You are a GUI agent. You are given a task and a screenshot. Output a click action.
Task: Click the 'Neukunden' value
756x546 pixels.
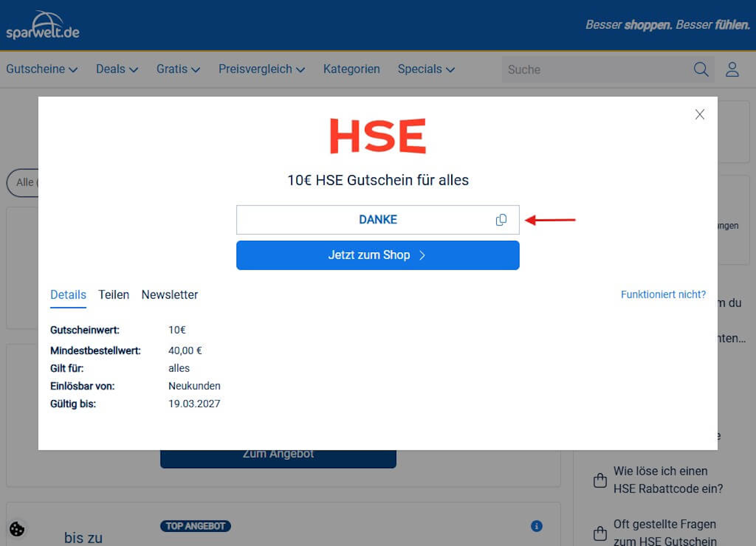tap(194, 386)
